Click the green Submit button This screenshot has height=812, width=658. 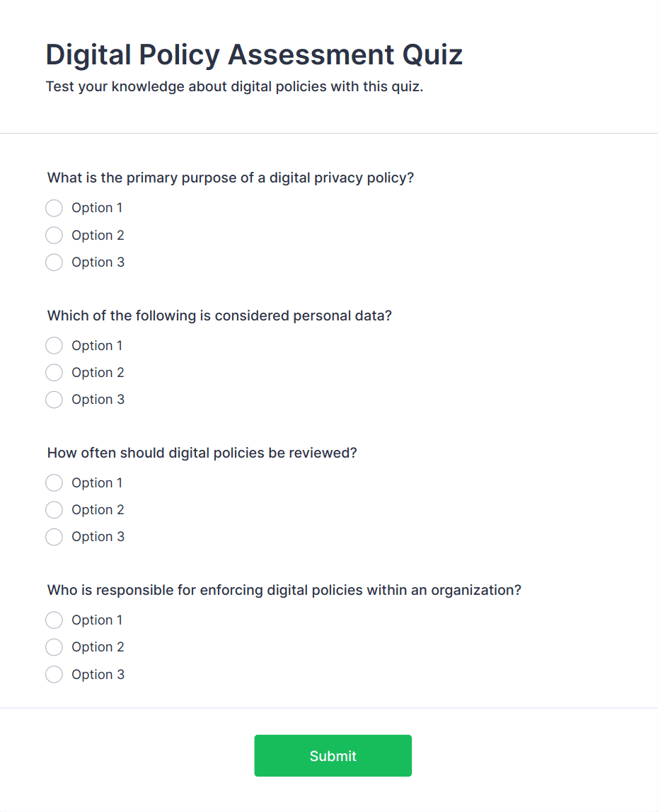click(x=333, y=755)
